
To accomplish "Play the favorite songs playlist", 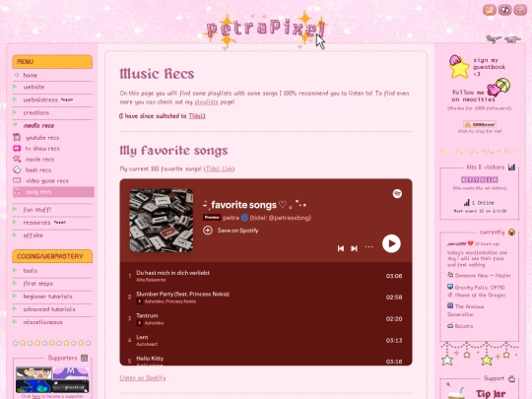I will [391, 243].
